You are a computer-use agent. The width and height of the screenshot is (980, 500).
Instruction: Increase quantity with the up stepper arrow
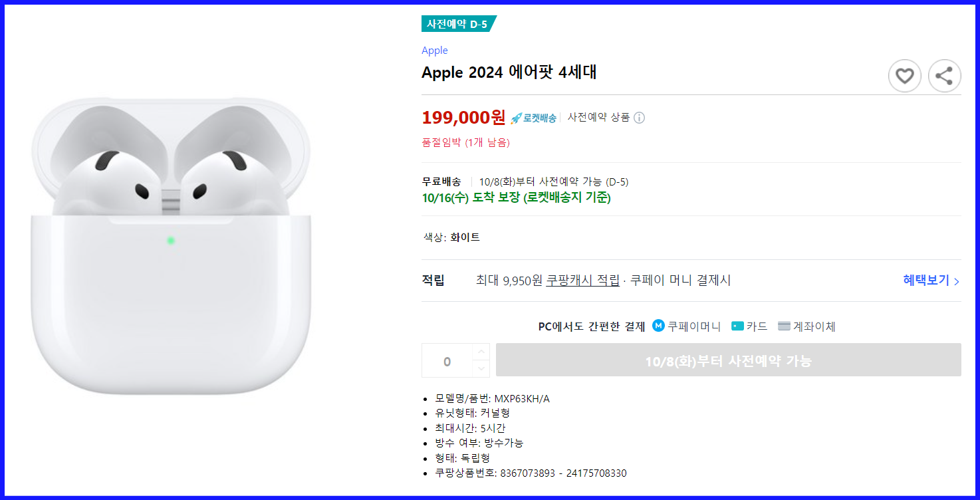[481, 350]
